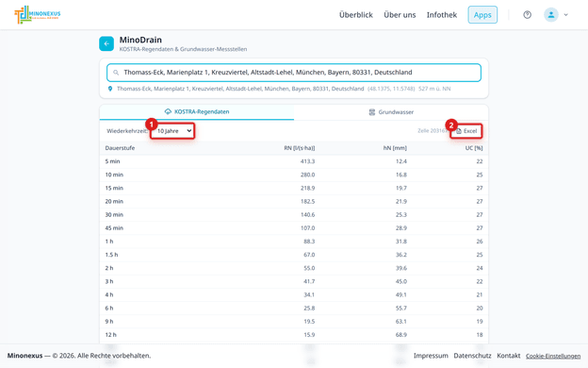Select the 1 h row label
The width and height of the screenshot is (588, 368).
click(109, 242)
